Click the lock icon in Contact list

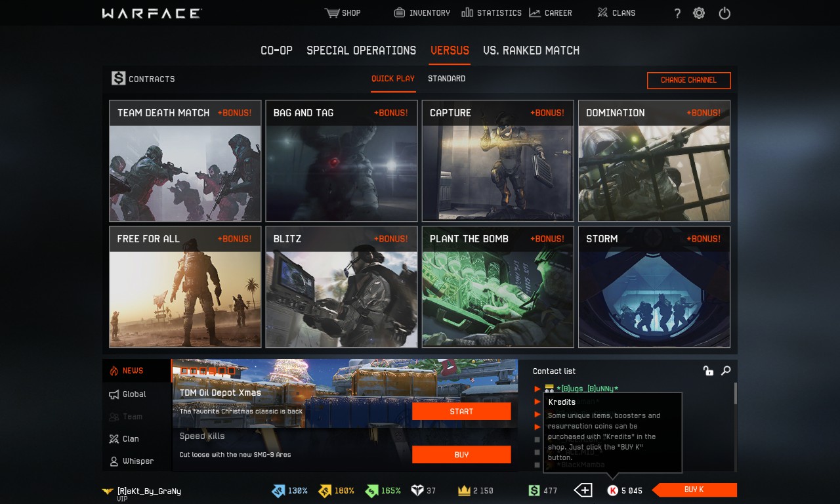708,371
